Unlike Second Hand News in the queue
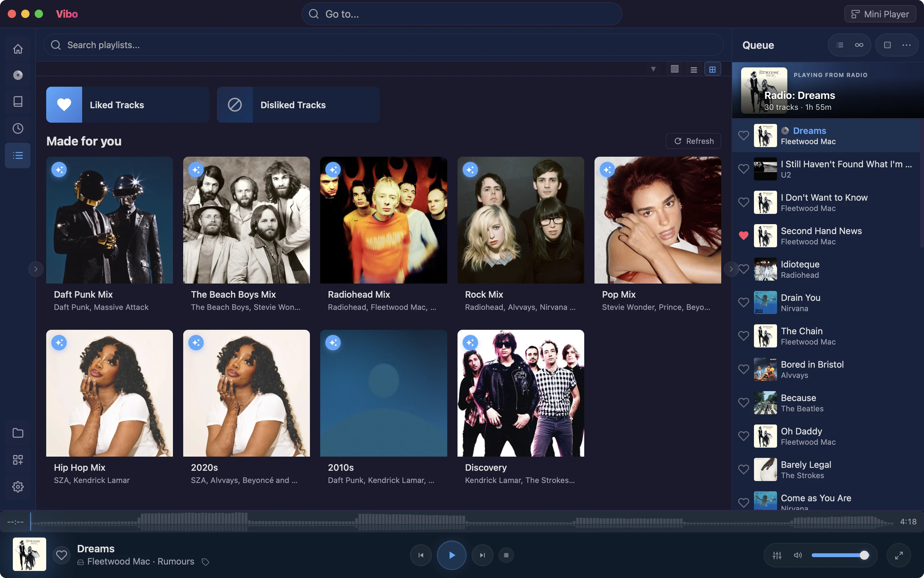924x578 pixels. click(x=743, y=235)
